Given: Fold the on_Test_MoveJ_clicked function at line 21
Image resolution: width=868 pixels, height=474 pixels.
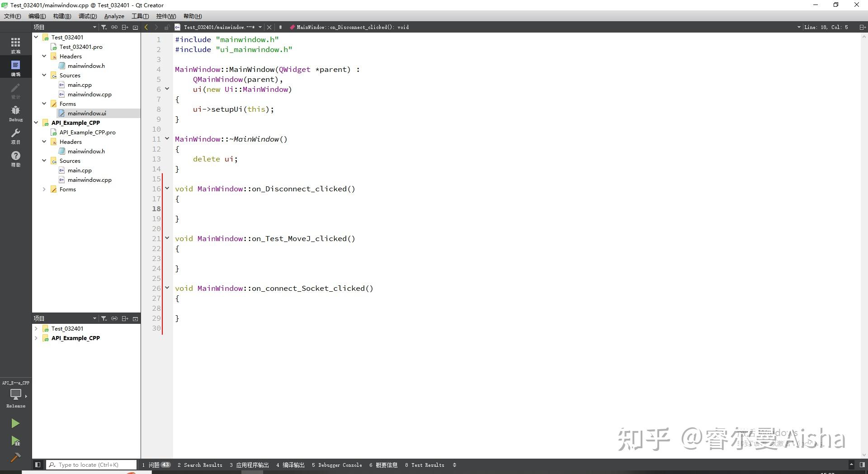Looking at the screenshot, I should coord(167,238).
